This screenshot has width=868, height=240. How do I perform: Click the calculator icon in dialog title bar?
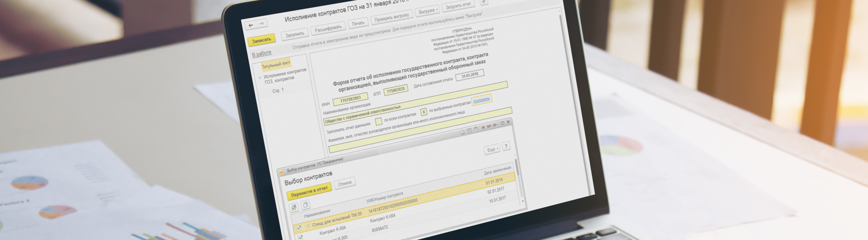click(469, 130)
